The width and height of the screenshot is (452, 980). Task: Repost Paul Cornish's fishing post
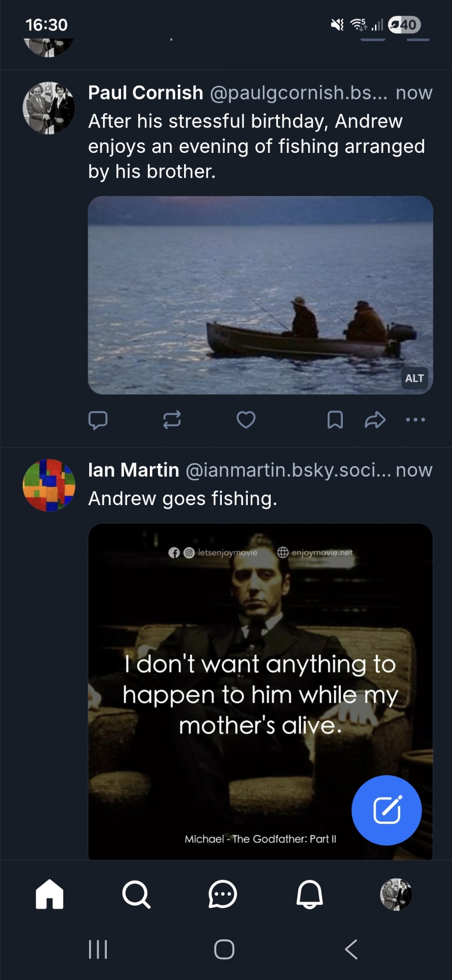172,420
